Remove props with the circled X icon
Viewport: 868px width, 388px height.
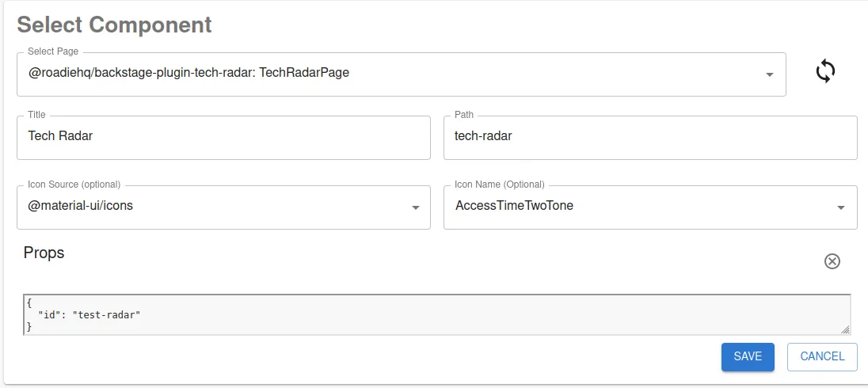pyautogui.click(x=832, y=261)
